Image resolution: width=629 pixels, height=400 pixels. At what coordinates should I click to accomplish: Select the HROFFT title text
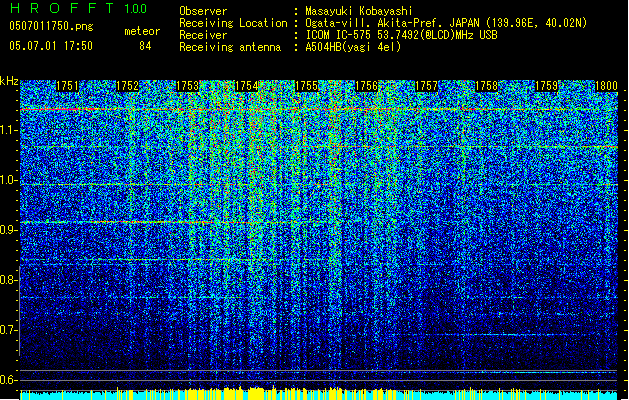[62, 8]
